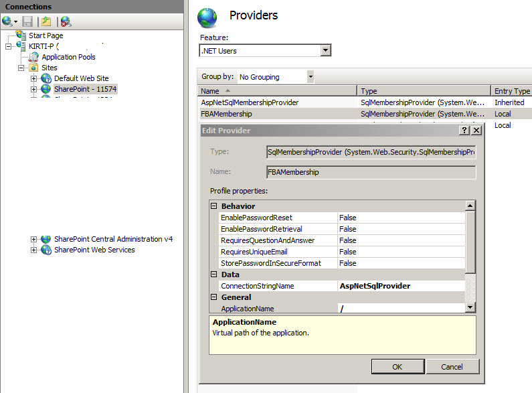
Task: Select the Default Web Site node
Action: tap(81, 78)
